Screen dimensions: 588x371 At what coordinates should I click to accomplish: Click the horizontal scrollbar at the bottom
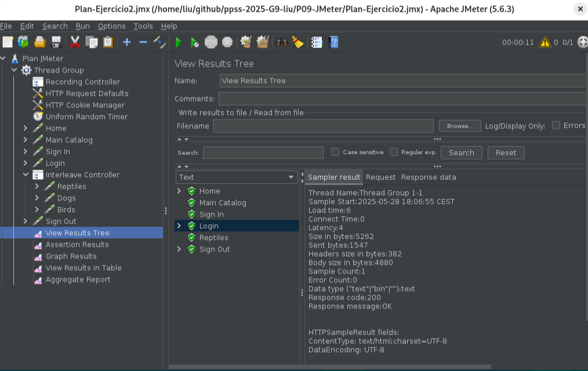click(331, 367)
